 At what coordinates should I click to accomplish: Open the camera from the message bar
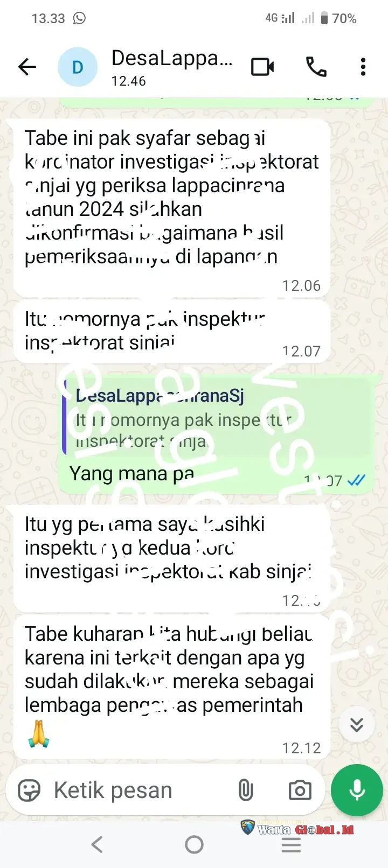click(300, 790)
